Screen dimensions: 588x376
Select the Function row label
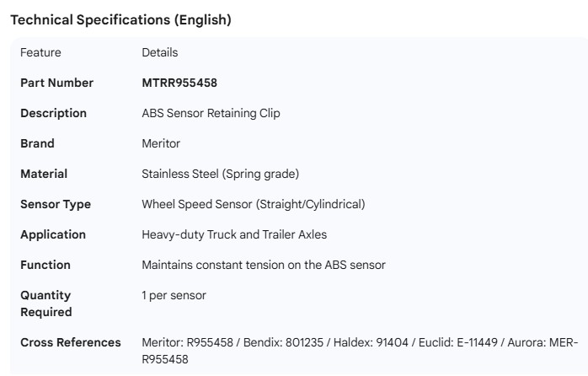45,265
